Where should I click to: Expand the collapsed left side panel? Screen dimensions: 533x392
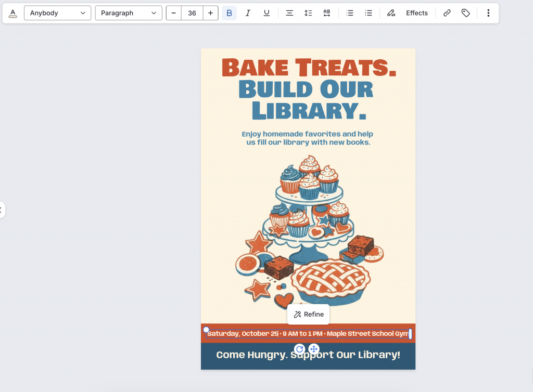coord(2,210)
